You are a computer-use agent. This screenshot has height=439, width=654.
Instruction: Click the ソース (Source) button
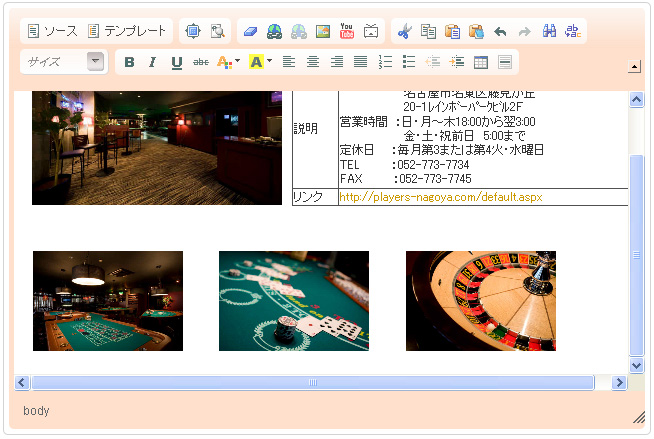pyautogui.click(x=52, y=31)
